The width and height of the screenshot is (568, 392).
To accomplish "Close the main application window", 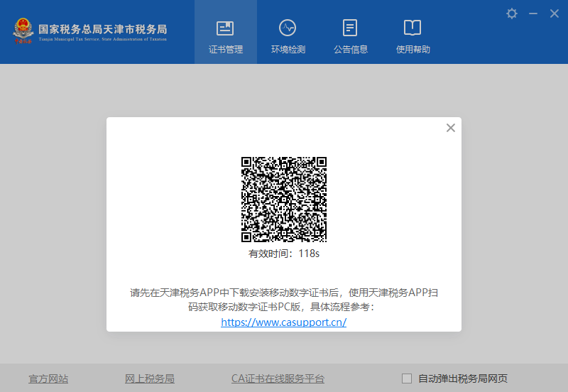I will coord(554,13).
